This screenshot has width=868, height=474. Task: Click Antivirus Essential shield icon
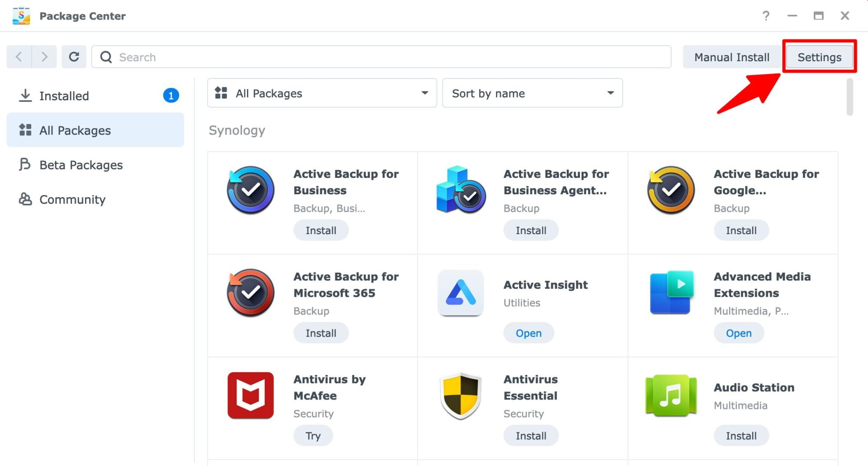coord(460,395)
